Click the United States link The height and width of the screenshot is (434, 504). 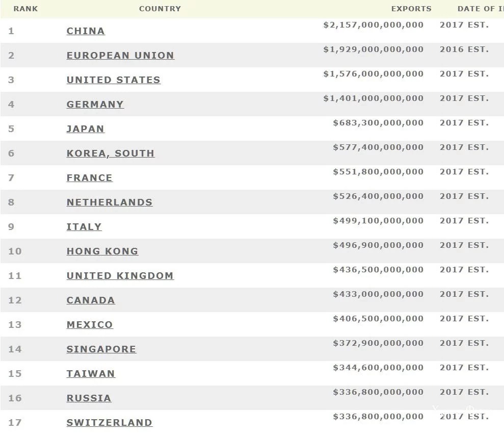coord(113,80)
